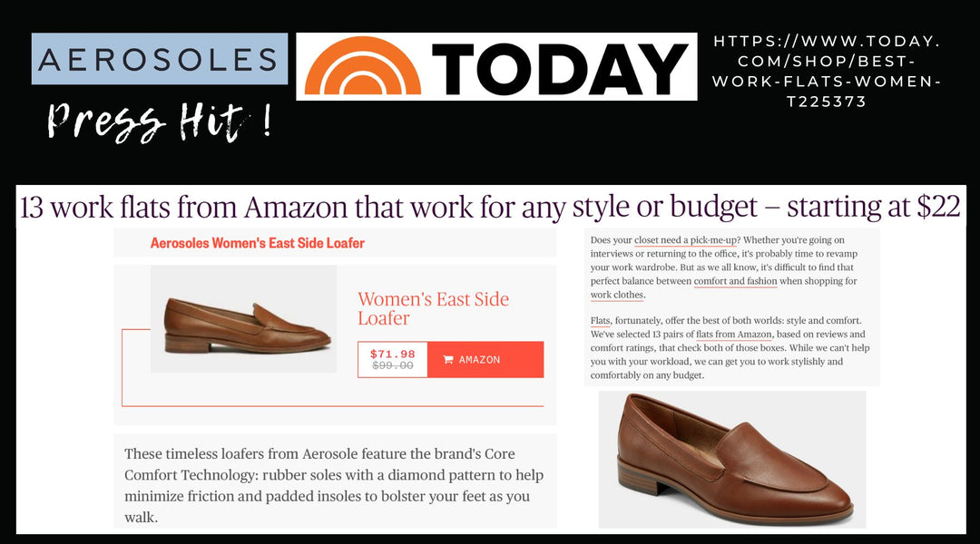Click the today.com article URL text

(827, 72)
